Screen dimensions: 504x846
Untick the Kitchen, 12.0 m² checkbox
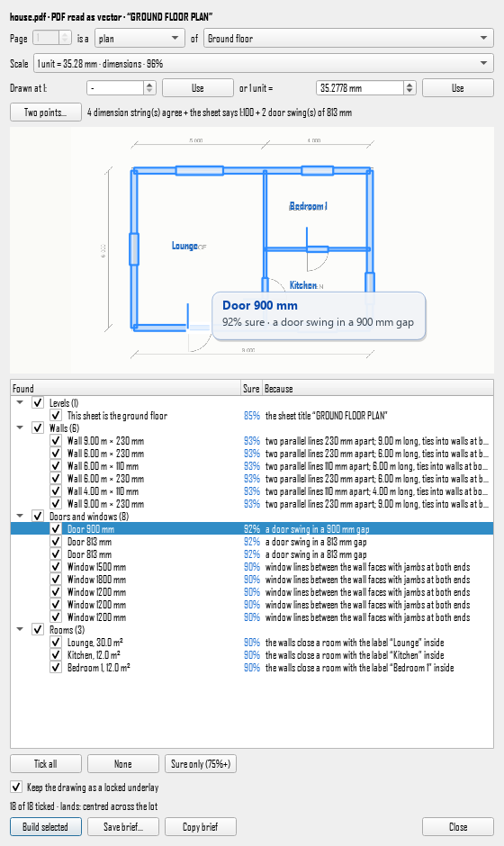coord(56,655)
